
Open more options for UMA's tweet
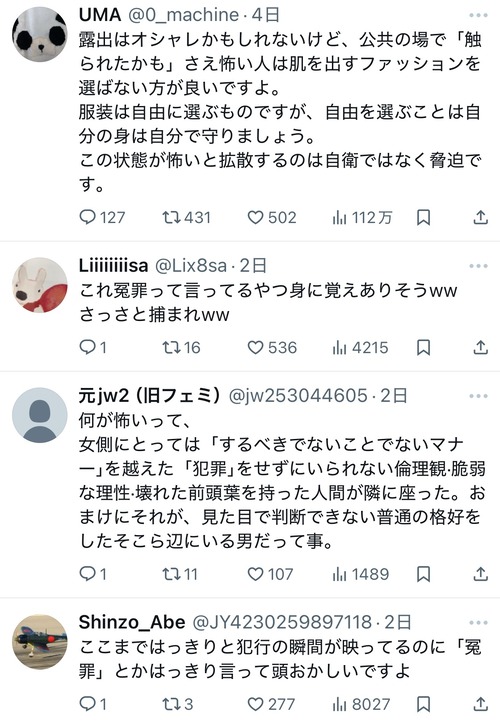pos(478,16)
